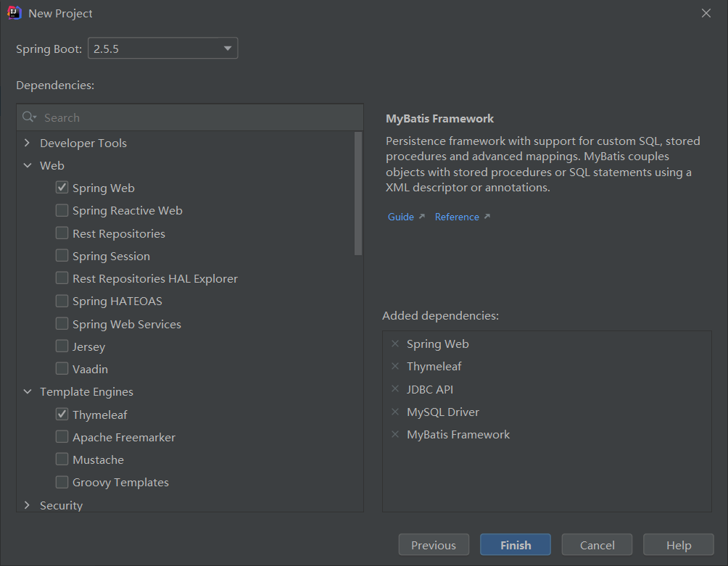Select MySQL Driver in added list
The image size is (728, 566).
[x=443, y=412]
